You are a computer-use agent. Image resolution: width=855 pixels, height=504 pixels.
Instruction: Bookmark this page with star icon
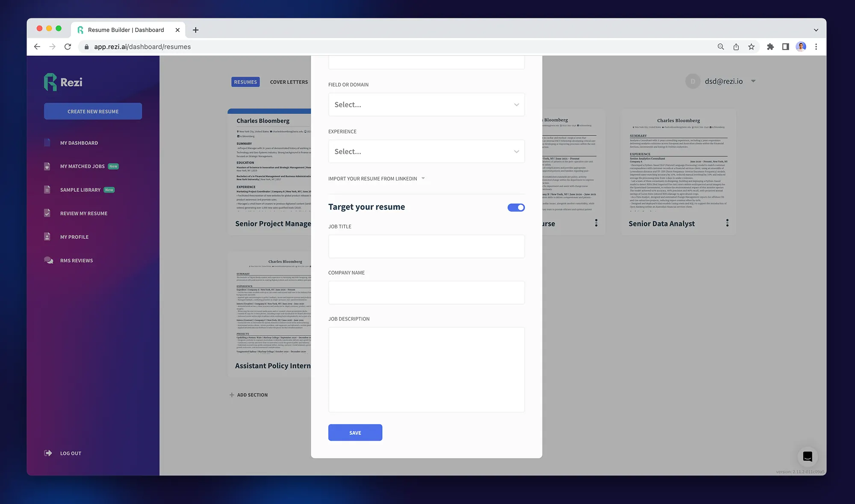[752, 47]
